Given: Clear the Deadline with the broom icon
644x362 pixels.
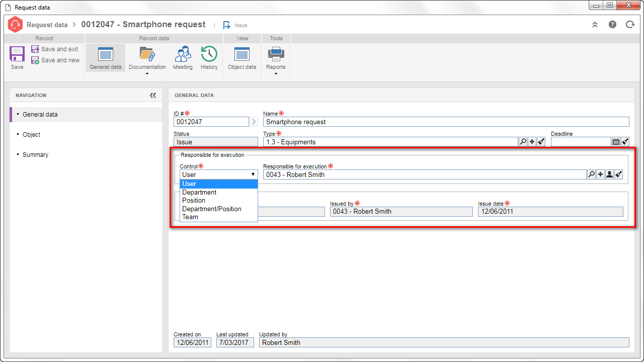Looking at the screenshot, I should (x=625, y=142).
